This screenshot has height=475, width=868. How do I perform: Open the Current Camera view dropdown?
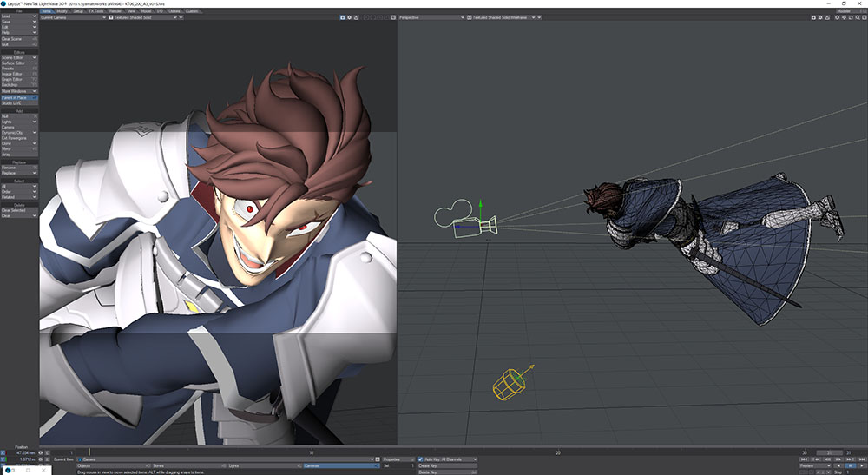(x=73, y=17)
